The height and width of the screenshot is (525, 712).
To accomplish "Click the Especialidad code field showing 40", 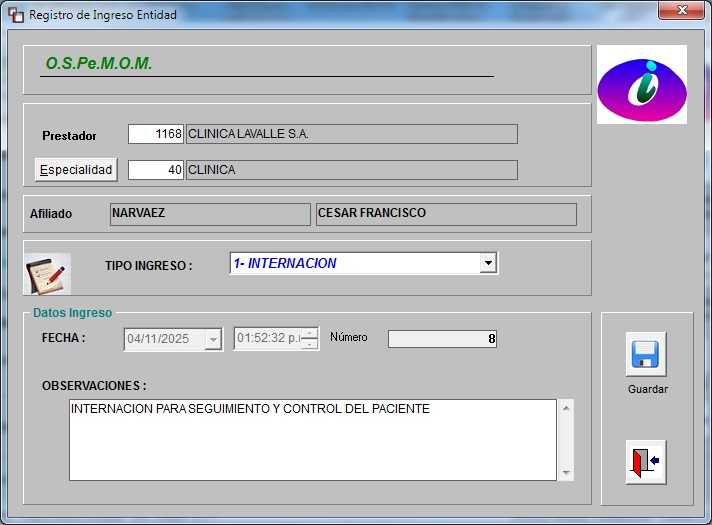I will coord(156,170).
